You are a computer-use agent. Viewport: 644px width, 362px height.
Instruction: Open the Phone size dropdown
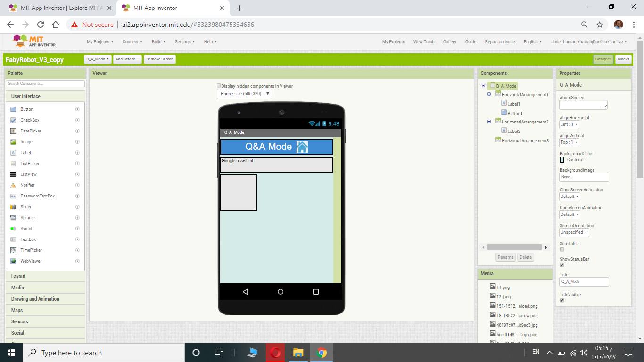click(244, 94)
